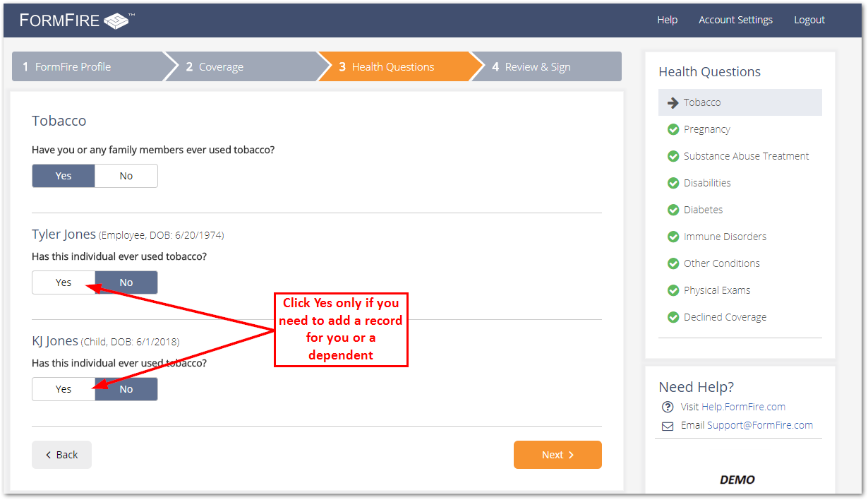The width and height of the screenshot is (868, 500).
Task: Click green checkmark beside Diabetes
Action: point(673,210)
